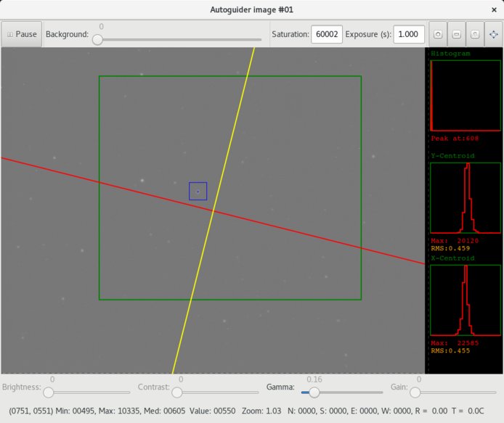Click the 'N: 0000' guide correction readout
This screenshot has width=504, height=423.
coord(301,411)
